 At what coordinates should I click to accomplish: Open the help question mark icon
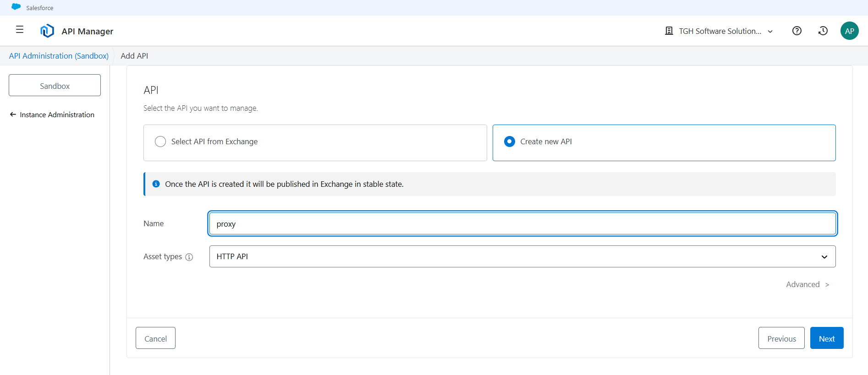coord(797,31)
